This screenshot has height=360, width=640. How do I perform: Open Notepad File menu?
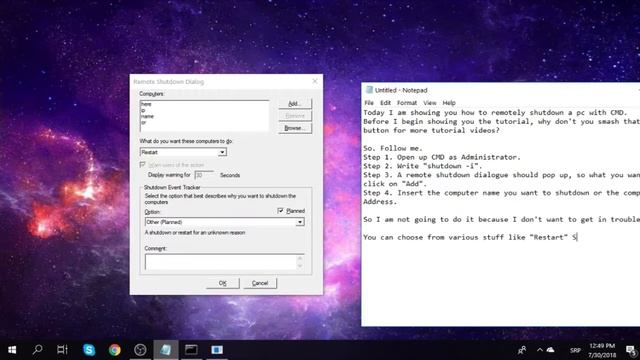coord(369,103)
